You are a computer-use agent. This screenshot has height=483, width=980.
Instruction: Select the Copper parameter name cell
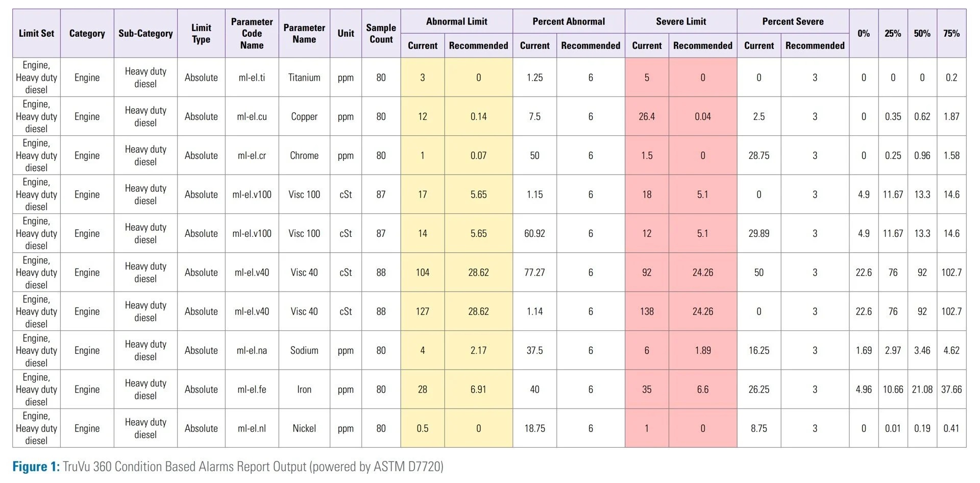pyautogui.click(x=304, y=116)
